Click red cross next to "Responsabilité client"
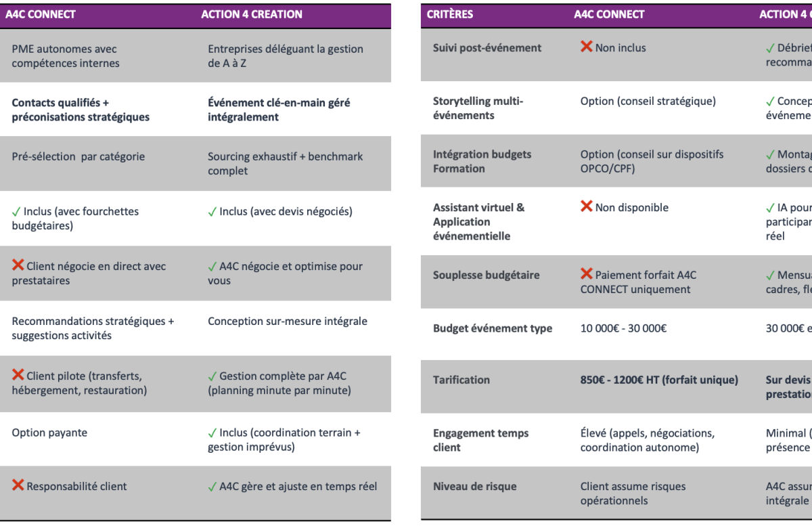The image size is (812, 528). (x=18, y=485)
